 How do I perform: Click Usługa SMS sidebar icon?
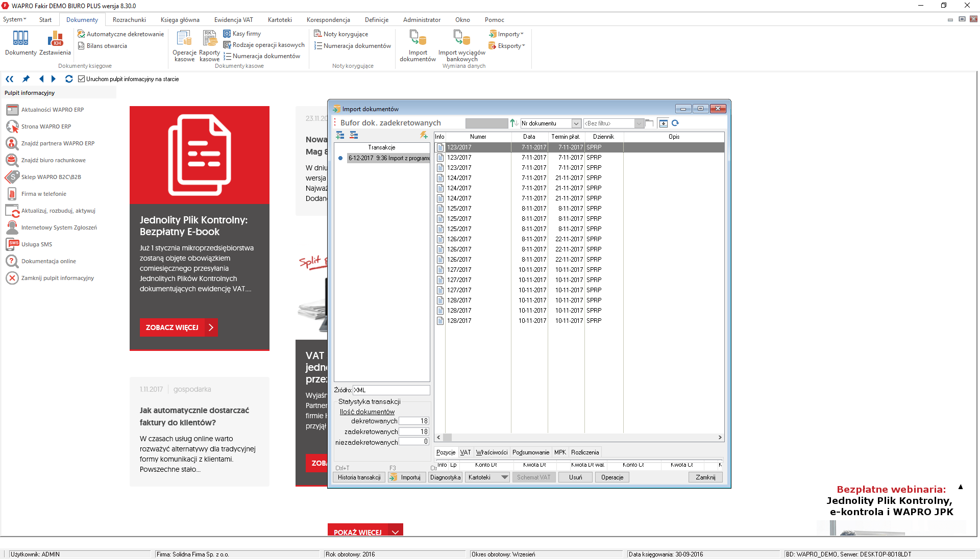click(x=12, y=244)
